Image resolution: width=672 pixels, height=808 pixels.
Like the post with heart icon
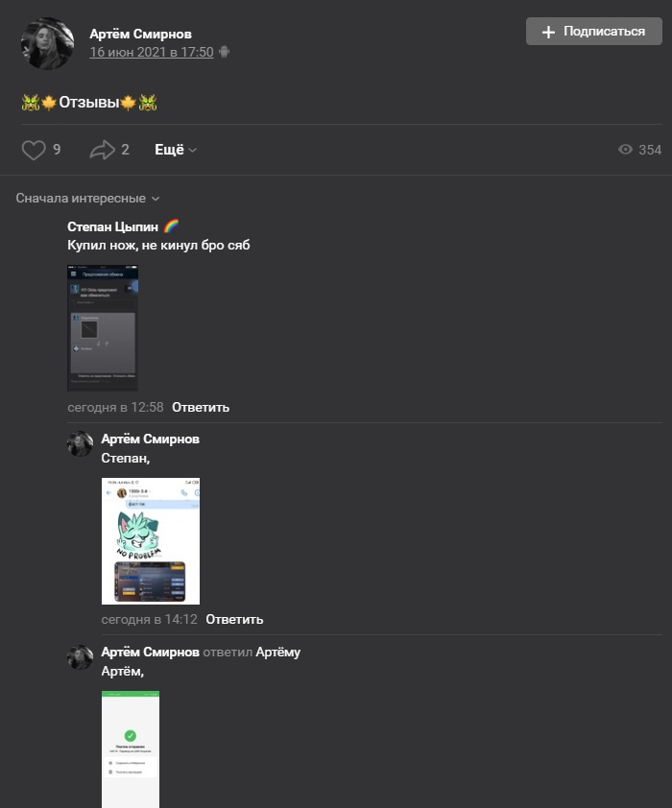34,150
